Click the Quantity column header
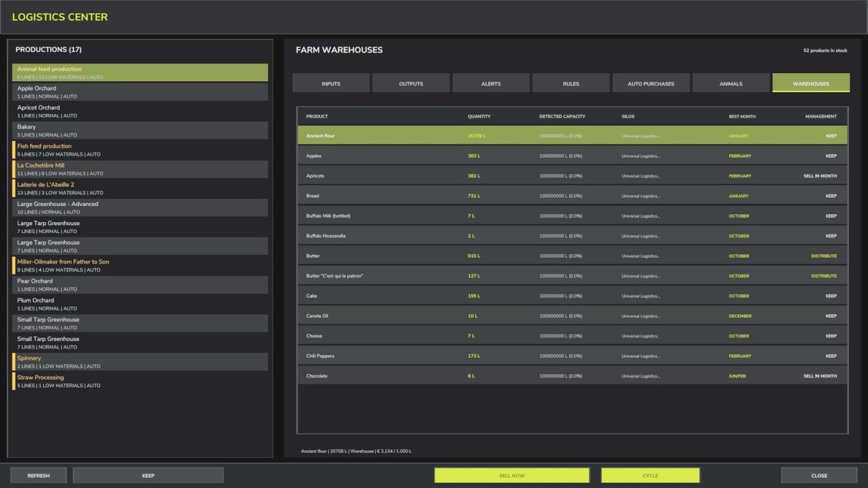Screen dimensions: 868x488 coord(479,117)
